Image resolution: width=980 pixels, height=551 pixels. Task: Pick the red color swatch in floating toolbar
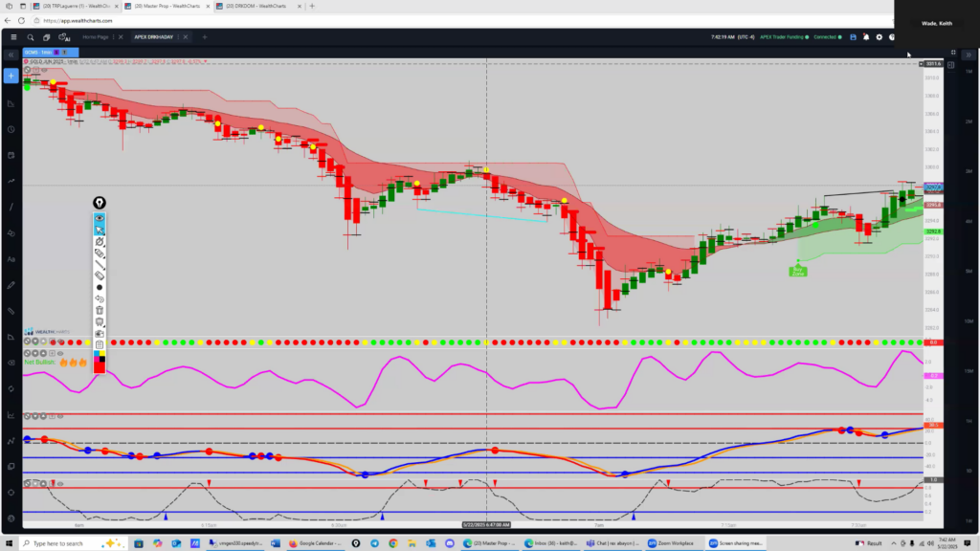[x=100, y=368]
